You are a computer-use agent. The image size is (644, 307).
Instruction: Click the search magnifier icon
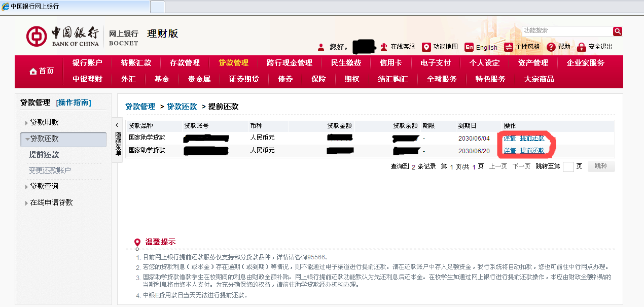coord(617,31)
